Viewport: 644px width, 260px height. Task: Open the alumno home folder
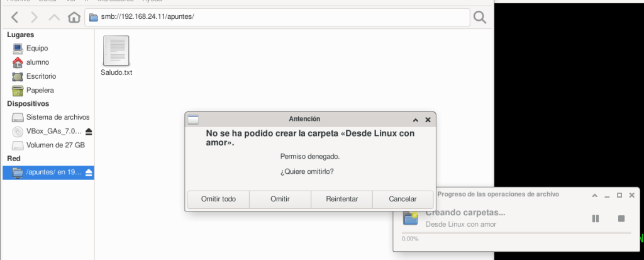pos(37,62)
